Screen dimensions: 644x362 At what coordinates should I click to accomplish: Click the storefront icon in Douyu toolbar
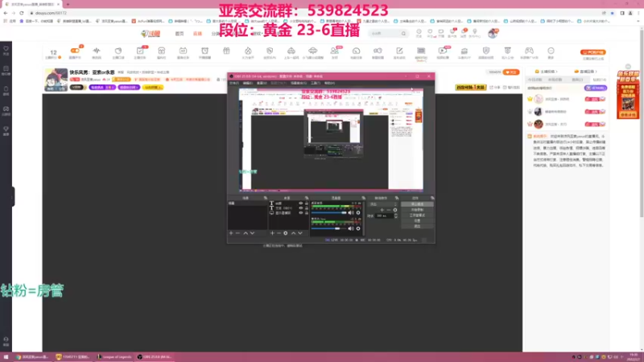tap(162, 51)
